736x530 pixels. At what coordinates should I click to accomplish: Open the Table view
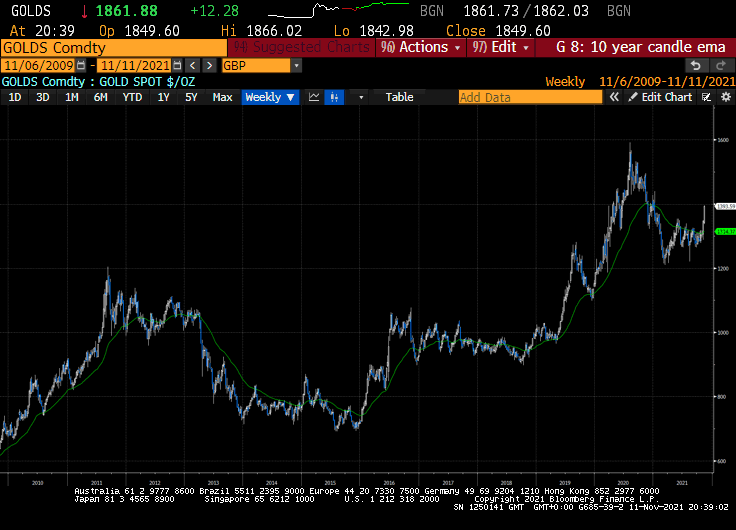[399, 97]
